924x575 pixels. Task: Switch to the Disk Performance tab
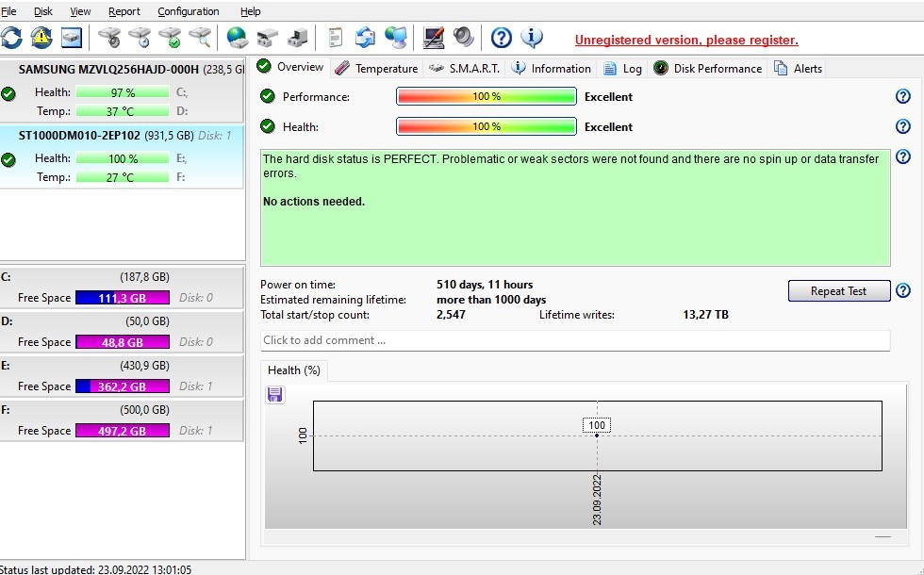click(708, 68)
